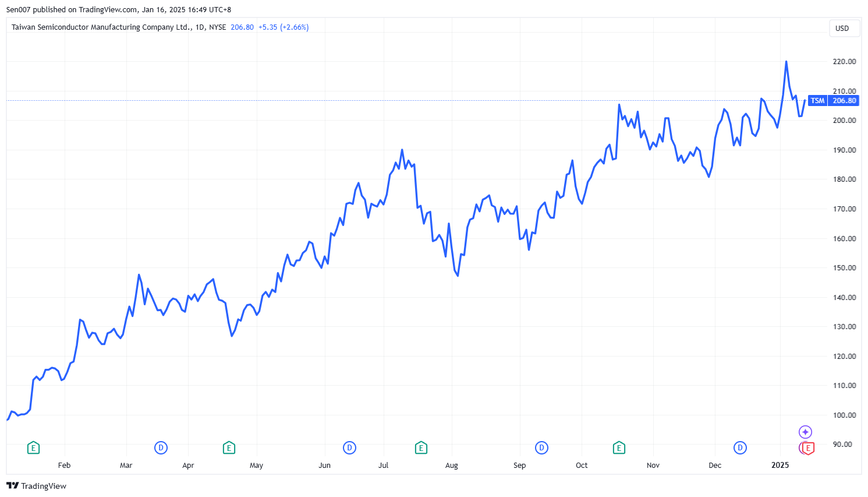Click the TSM price label tag
This screenshot has height=497, width=868.
point(817,101)
